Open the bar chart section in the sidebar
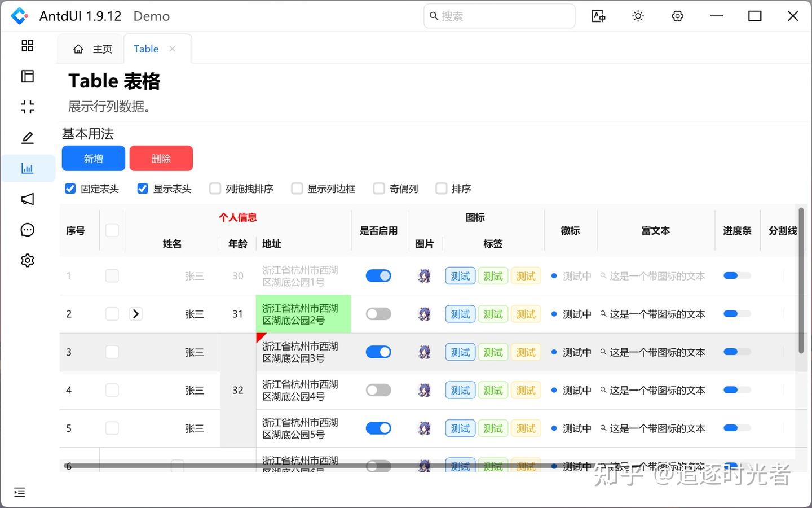812x508 pixels. tap(27, 168)
